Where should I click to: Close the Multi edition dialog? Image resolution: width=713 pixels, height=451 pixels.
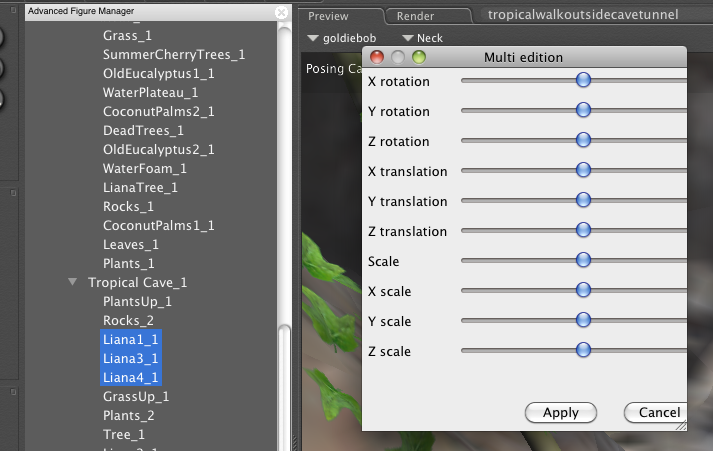[377, 57]
